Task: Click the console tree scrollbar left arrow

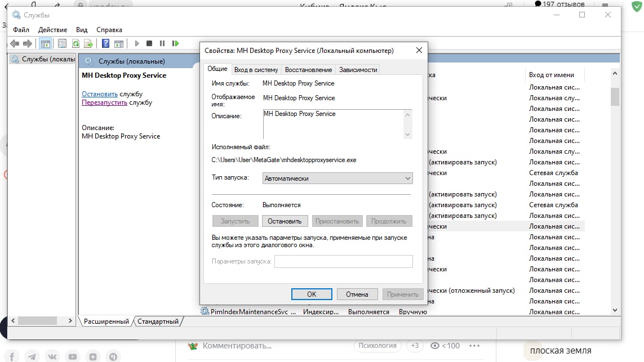Action: (13, 320)
